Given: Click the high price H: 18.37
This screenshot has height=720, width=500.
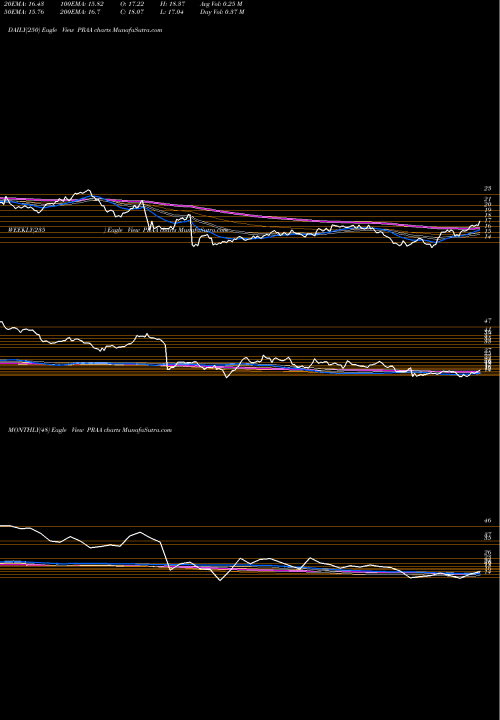Looking at the screenshot, I should click(x=172, y=4).
